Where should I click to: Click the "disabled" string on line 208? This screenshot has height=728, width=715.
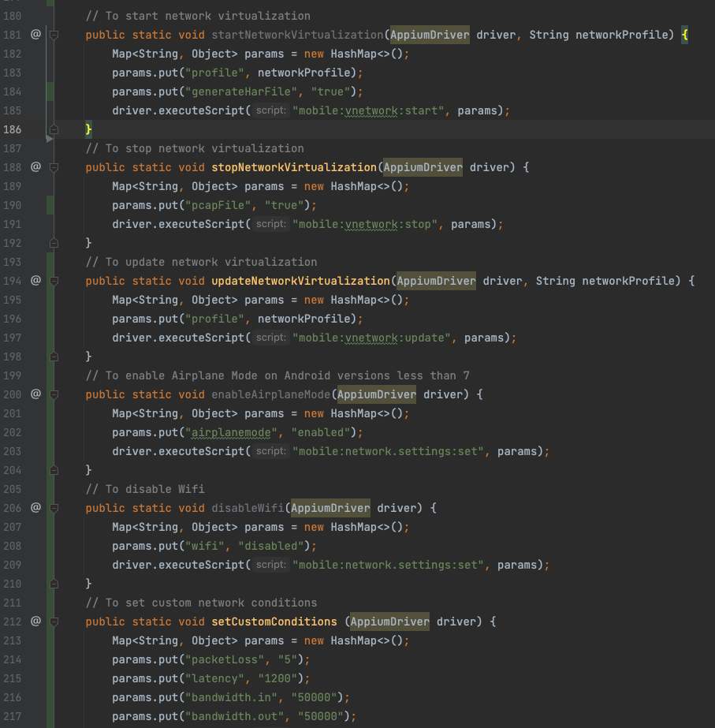coord(271,546)
